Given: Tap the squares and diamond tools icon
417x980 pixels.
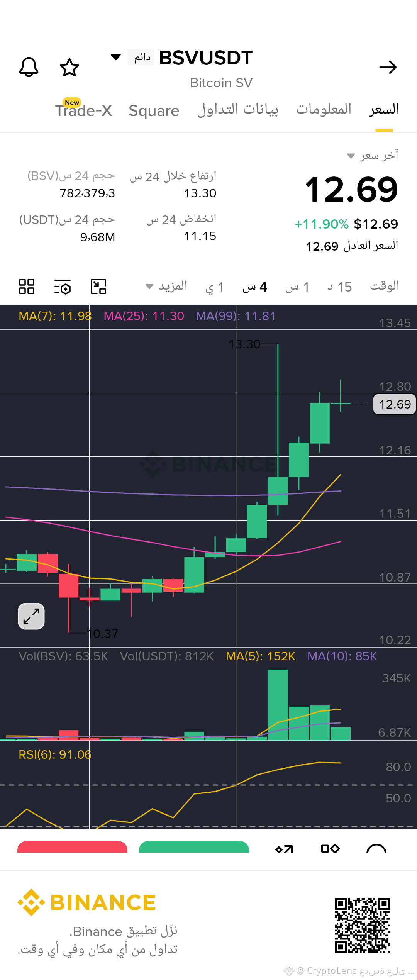Looking at the screenshot, I should point(330,848).
